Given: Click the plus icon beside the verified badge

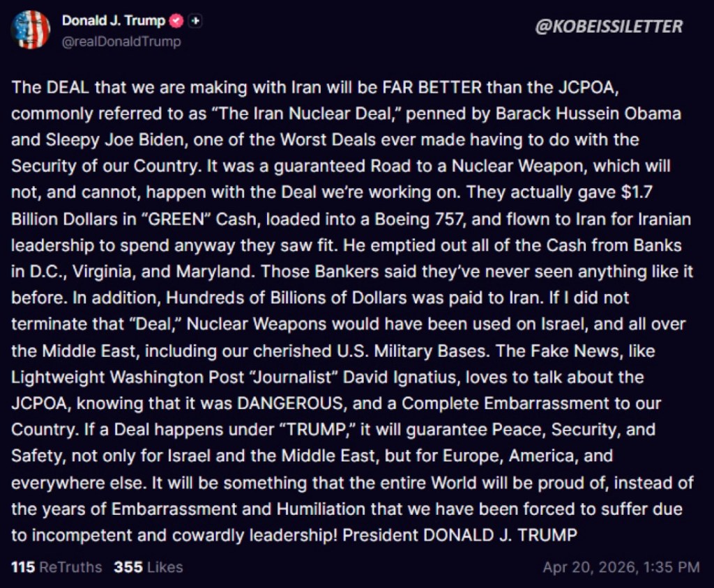Looking at the screenshot, I should (x=195, y=21).
